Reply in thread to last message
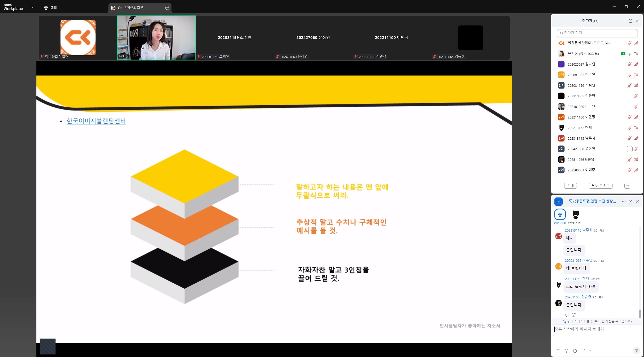644x357 pixels. click(567, 315)
